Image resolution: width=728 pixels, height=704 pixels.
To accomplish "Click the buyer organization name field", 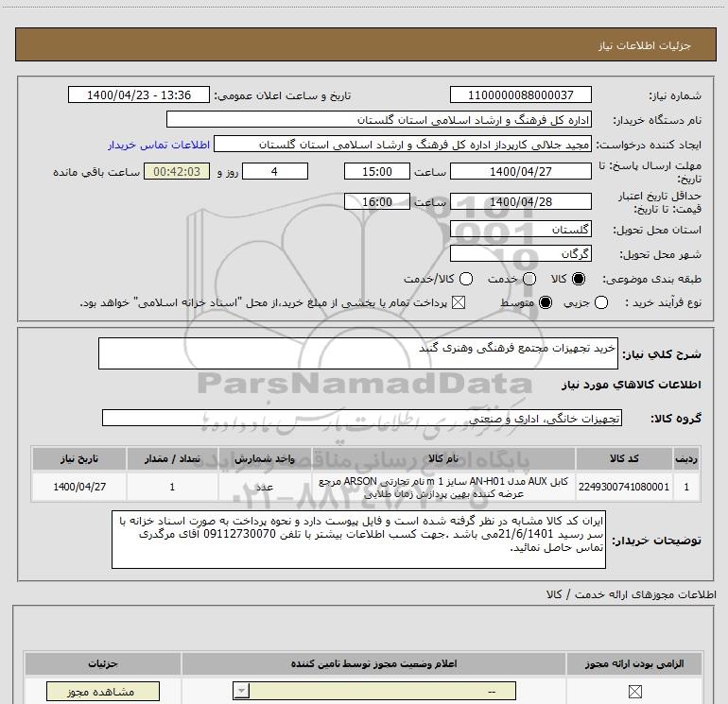I will click(x=379, y=119).
